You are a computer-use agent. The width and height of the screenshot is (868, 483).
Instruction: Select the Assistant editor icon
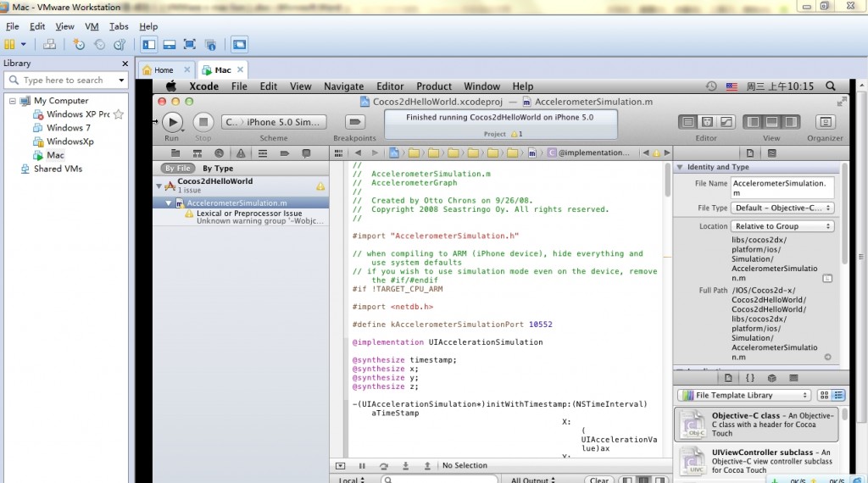707,122
